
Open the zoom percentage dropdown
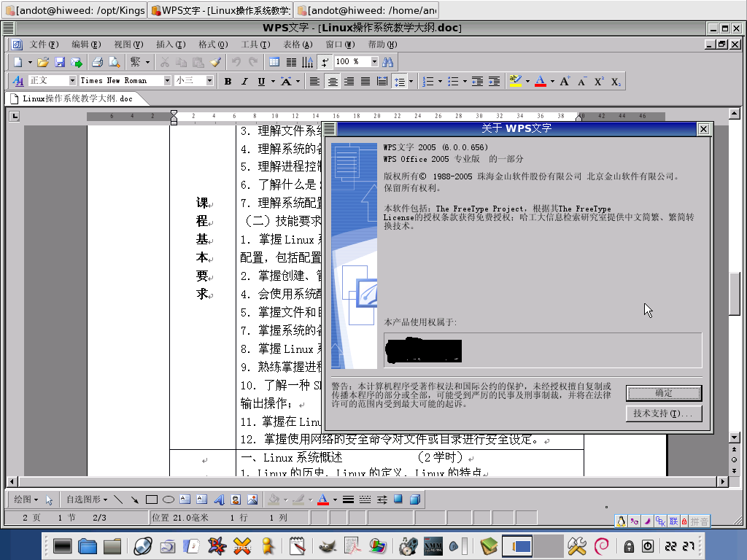[x=374, y=61]
